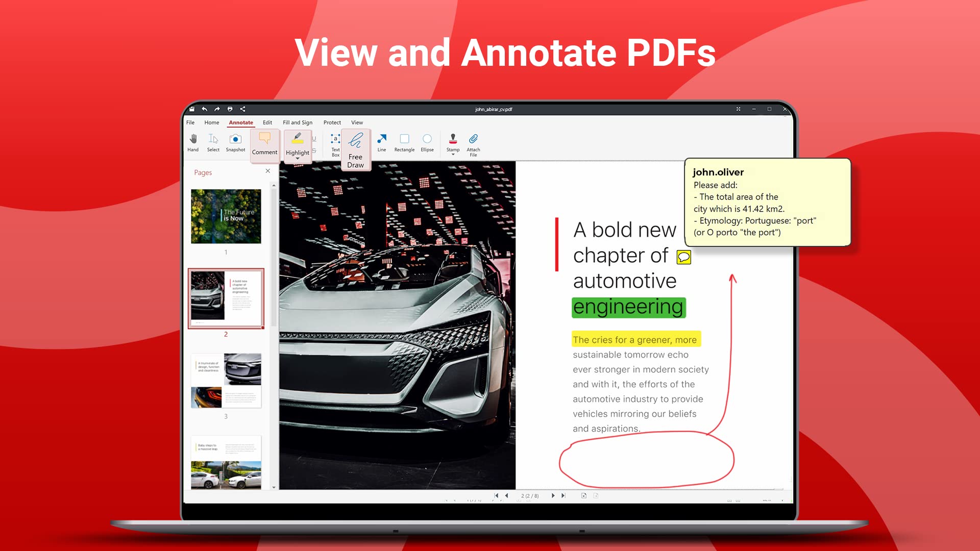Viewport: 980px width, 551px height.
Task: Switch to the Protect tab
Action: coord(332,122)
